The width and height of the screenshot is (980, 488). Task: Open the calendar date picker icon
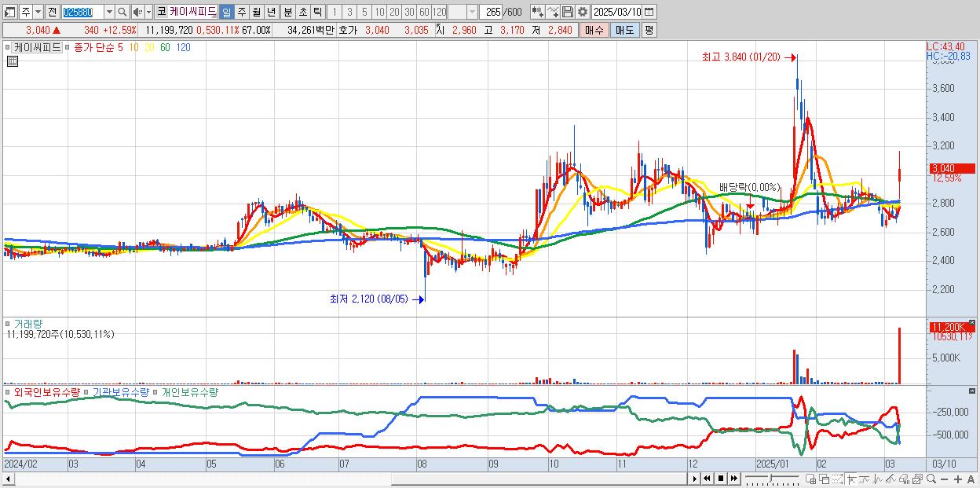(649, 12)
